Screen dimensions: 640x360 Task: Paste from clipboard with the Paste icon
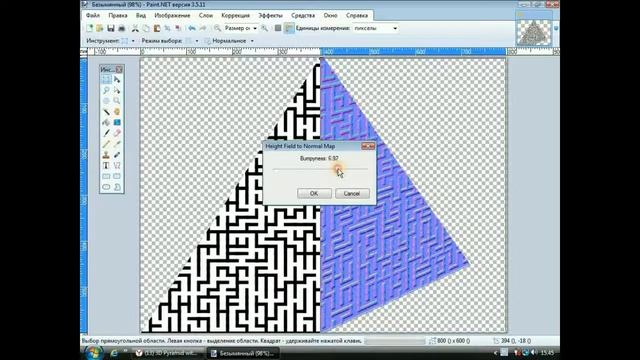point(157,29)
